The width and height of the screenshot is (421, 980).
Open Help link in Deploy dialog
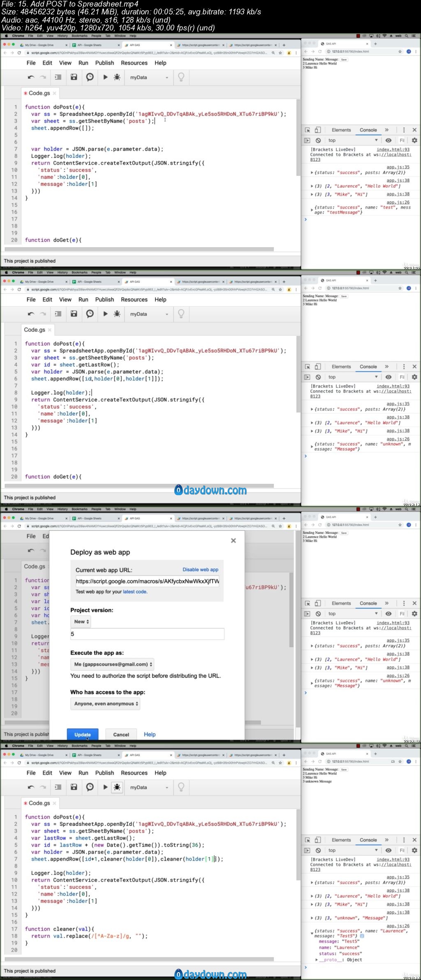pyautogui.click(x=150, y=734)
